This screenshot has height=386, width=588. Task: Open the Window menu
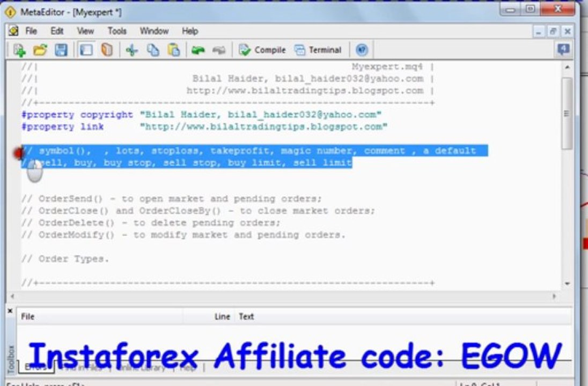154,31
